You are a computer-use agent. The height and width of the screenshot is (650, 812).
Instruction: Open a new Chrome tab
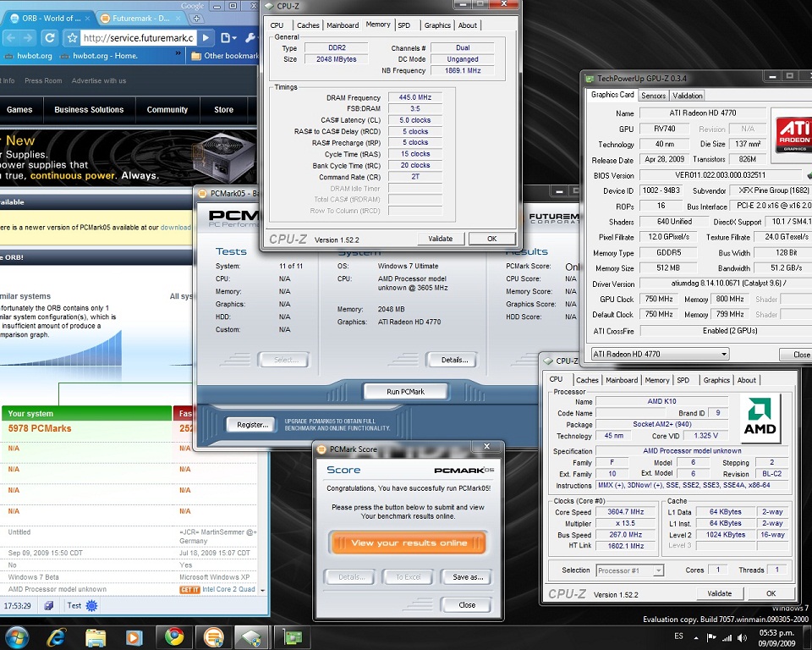coord(197,18)
